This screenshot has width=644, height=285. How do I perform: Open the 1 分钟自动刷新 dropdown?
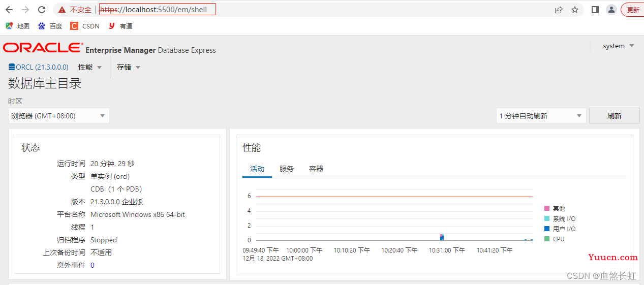pos(541,116)
